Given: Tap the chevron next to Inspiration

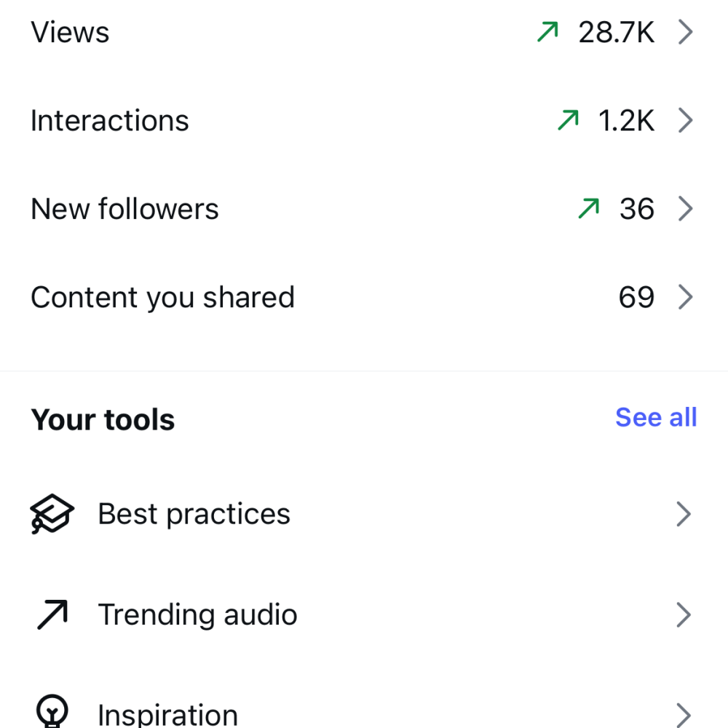Looking at the screenshot, I should (684, 716).
